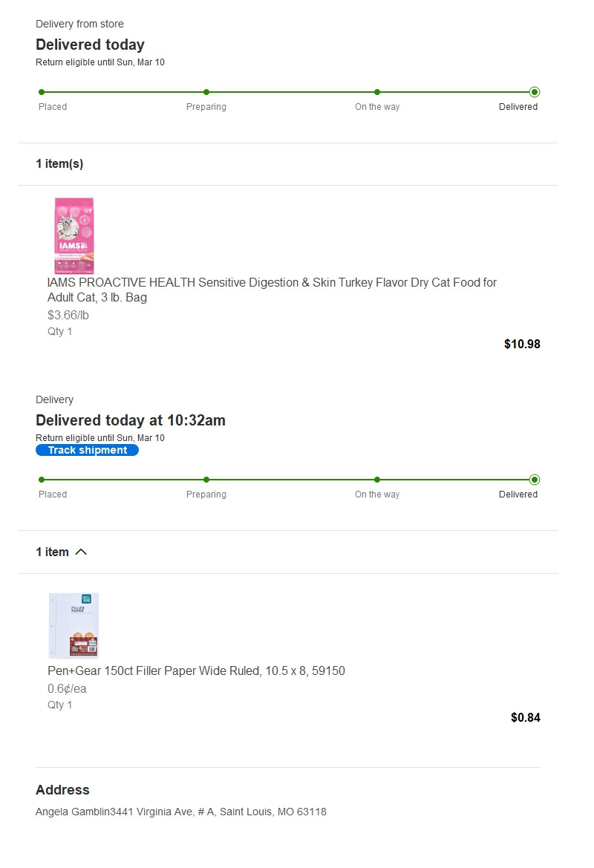The width and height of the screenshot is (594, 868).
Task: Click the Delivered today at 10:32am heading
Action: click(130, 420)
